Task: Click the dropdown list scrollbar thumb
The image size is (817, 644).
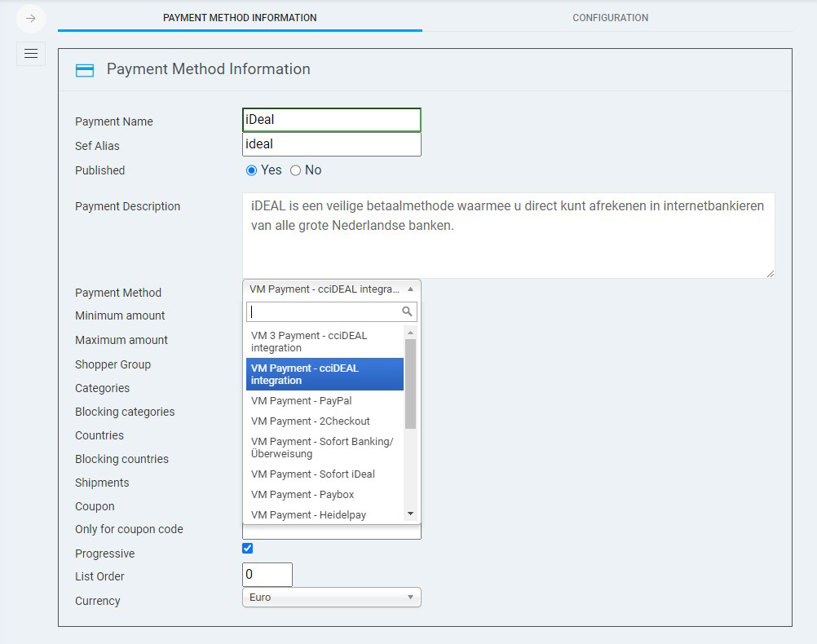Action: pos(410,383)
